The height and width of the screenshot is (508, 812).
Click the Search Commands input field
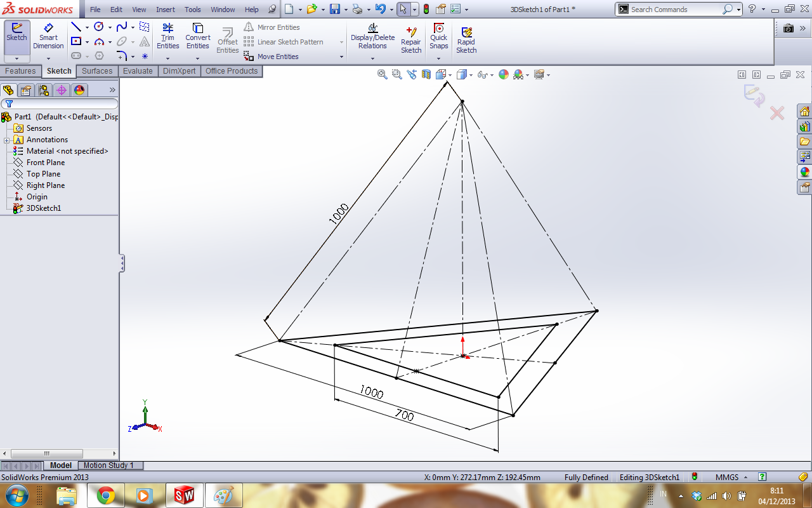(676, 10)
